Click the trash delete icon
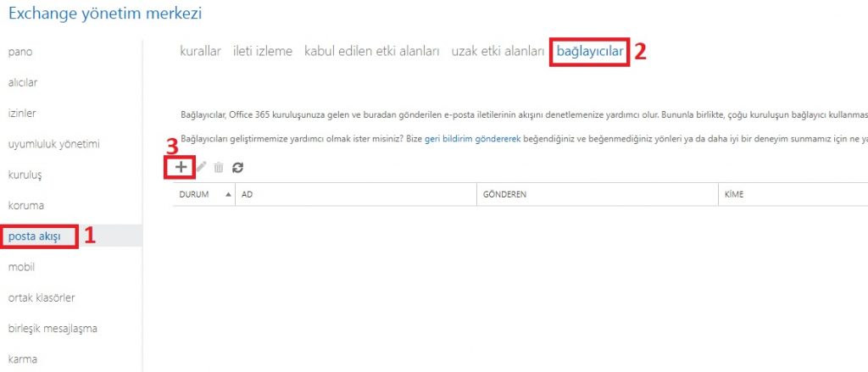This screenshot has height=372, width=868. point(219,167)
